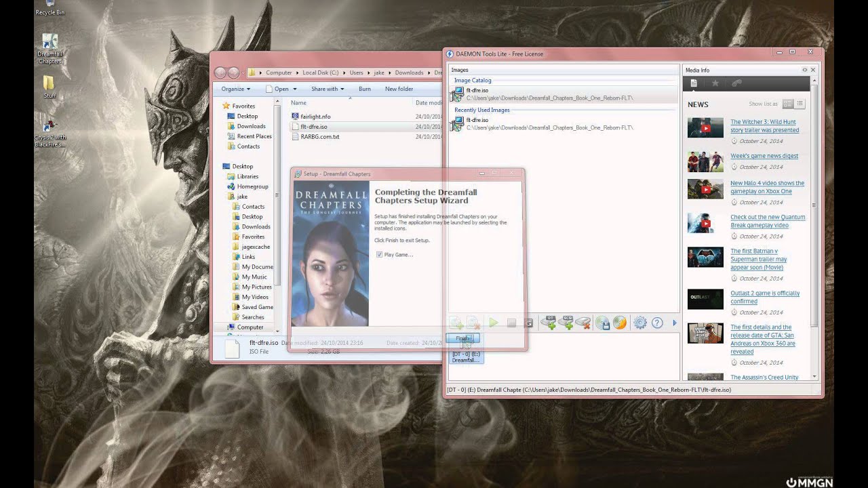This screenshot has height=488, width=868.
Task: Click Burn image to disc icon
Action: tap(620, 323)
